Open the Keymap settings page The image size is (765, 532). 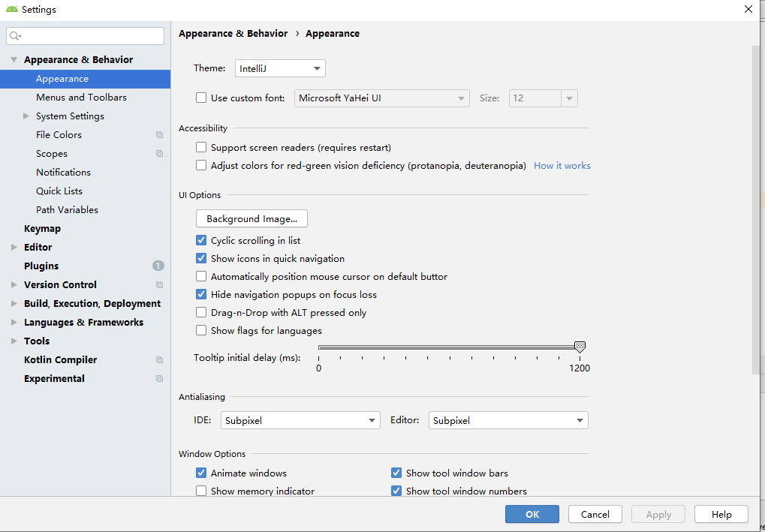coord(42,229)
